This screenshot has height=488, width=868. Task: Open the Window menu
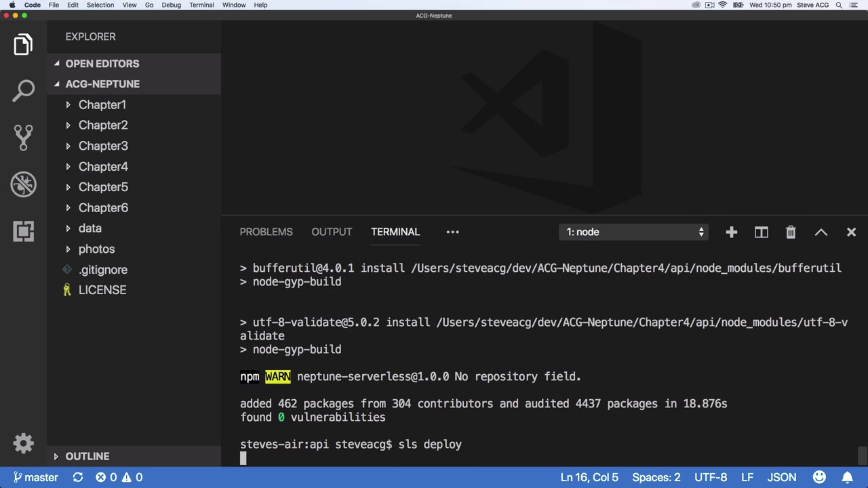click(234, 5)
